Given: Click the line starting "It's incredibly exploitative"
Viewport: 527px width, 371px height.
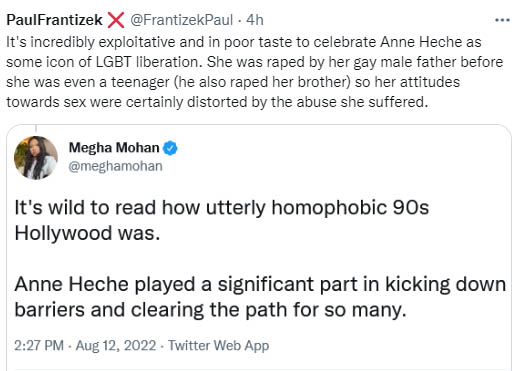Looking at the screenshot, I should pyautogui.click(x=244, y=42).
